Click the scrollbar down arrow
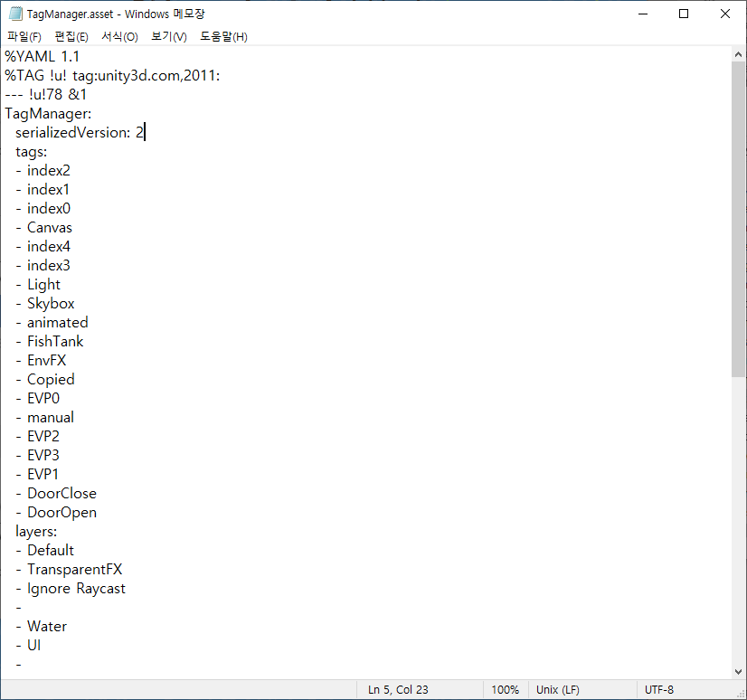 739,672
